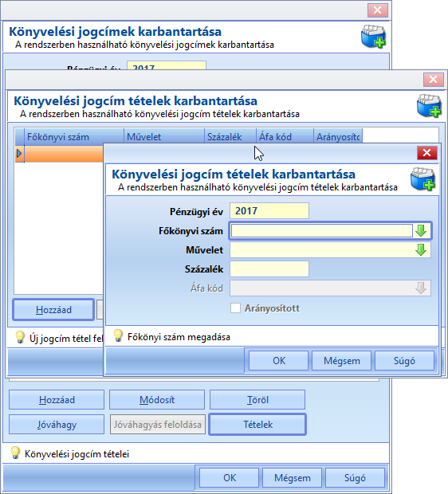
Task: Click the Pénzügyi év field showing 2017
Action: pos(269,211)
